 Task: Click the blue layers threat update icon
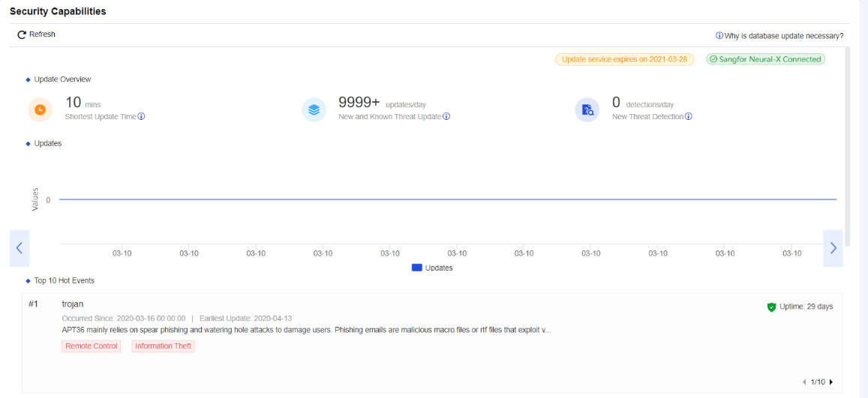tap(314, 109)
